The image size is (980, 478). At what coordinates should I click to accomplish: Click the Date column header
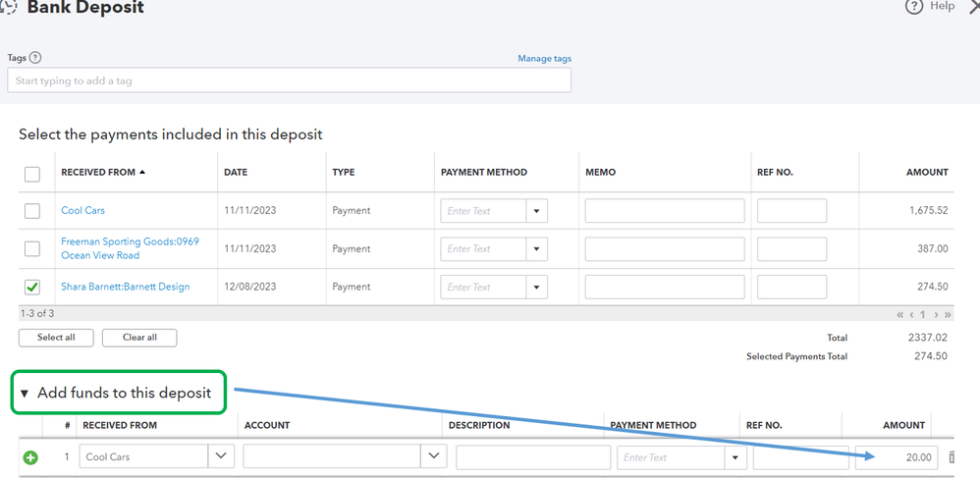(236, 172)
